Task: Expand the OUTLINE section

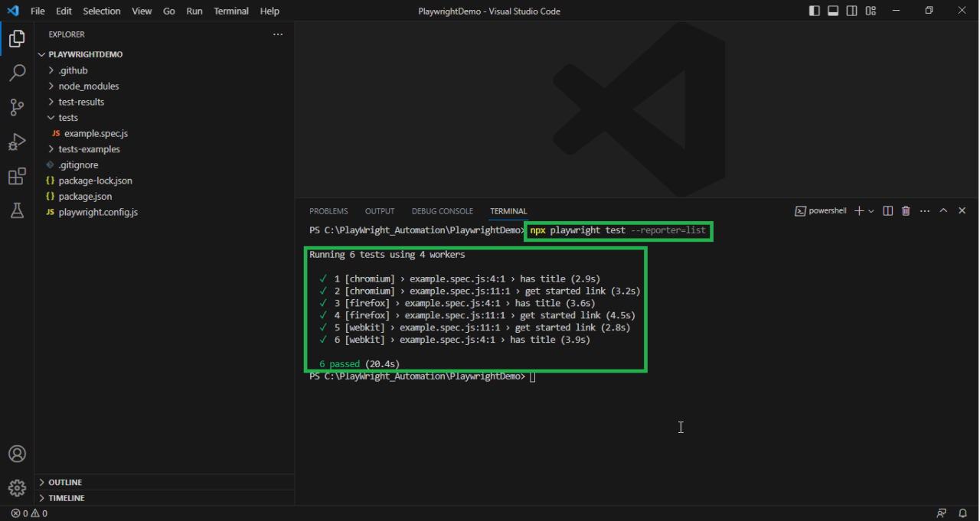Action: pos(65,482)
